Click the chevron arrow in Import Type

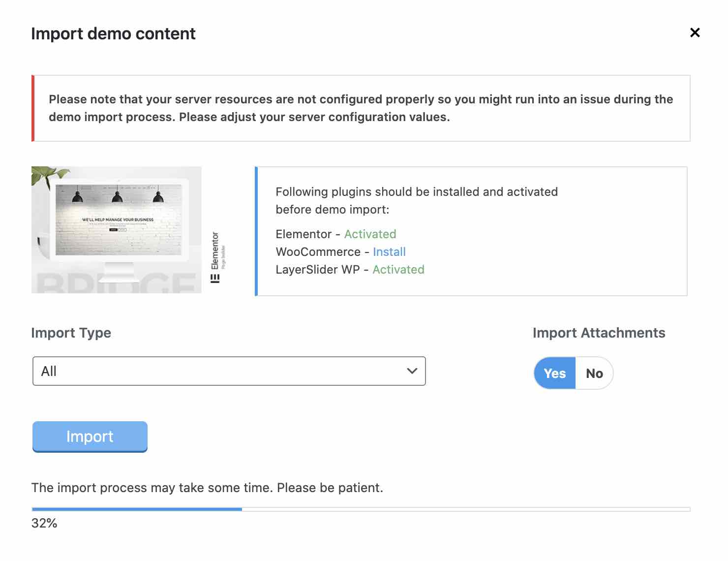tap(412, 371)
